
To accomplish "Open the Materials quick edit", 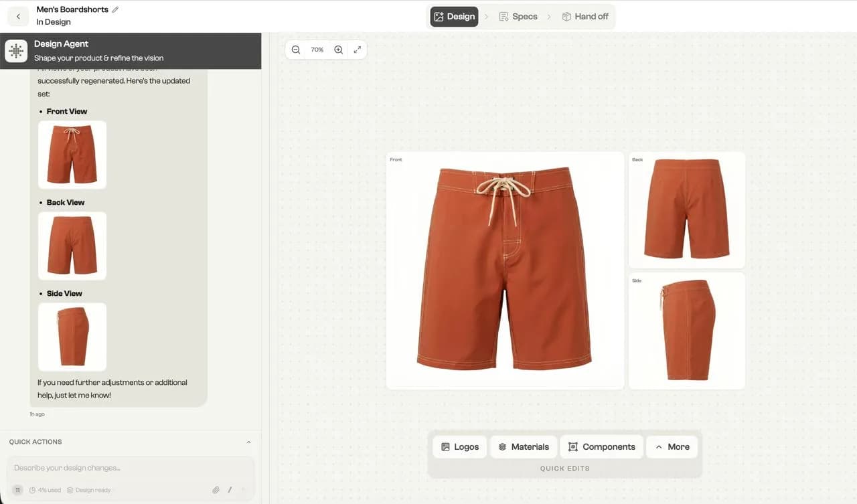I will click(524, 446).
